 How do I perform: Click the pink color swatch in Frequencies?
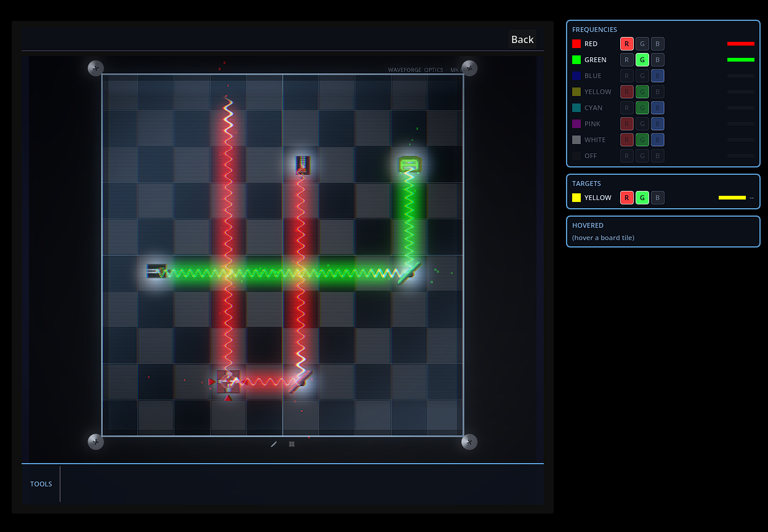576,124
